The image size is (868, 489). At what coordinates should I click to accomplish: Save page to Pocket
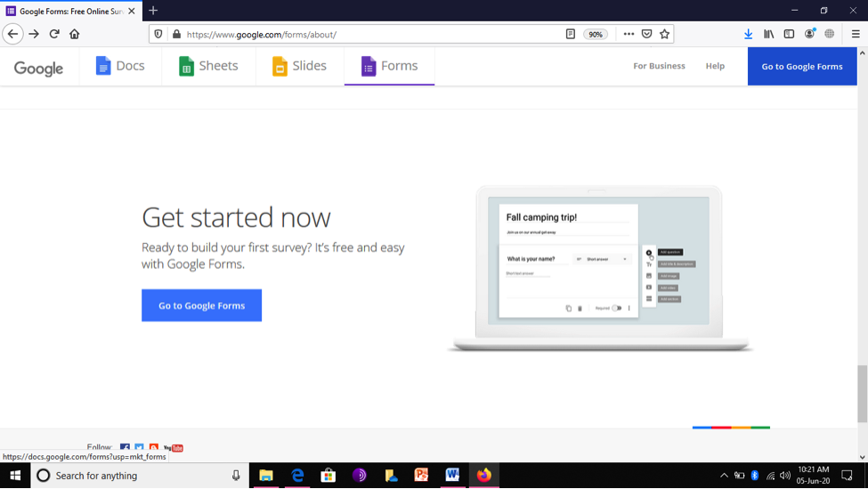coord(646,35)
